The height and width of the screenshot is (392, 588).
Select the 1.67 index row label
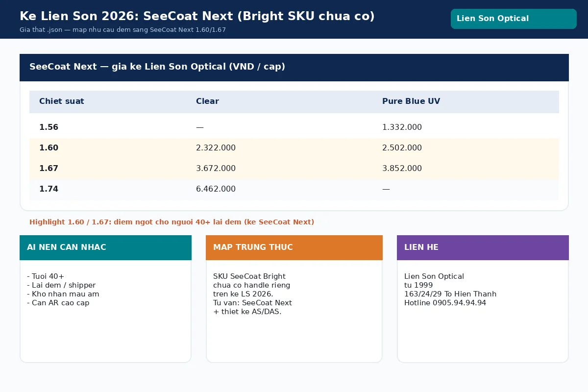pyautogui.click(x=49, y=169)
